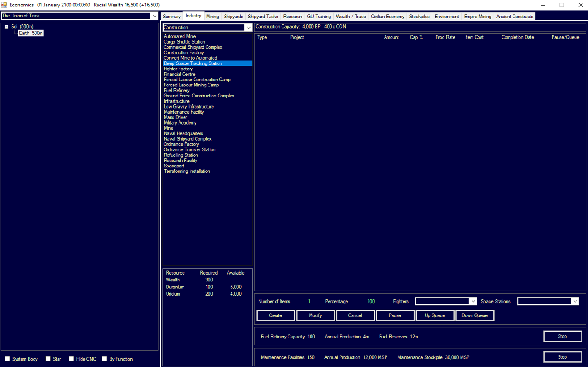Select Construction Factory in the list
The height and width of the screenshot is (367, 588).
point(184,53)
